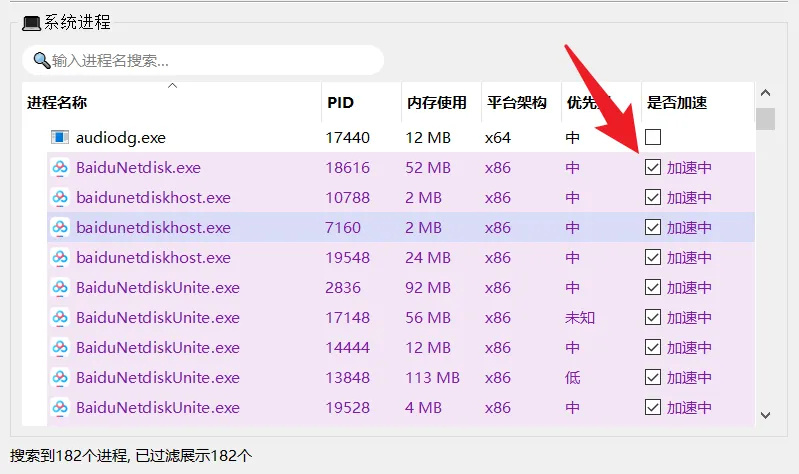Uncheck acceleration for BaiduNetdiskUnite.exe PID 13848
The width and height of the screenshot is (799, 474).
653,378
